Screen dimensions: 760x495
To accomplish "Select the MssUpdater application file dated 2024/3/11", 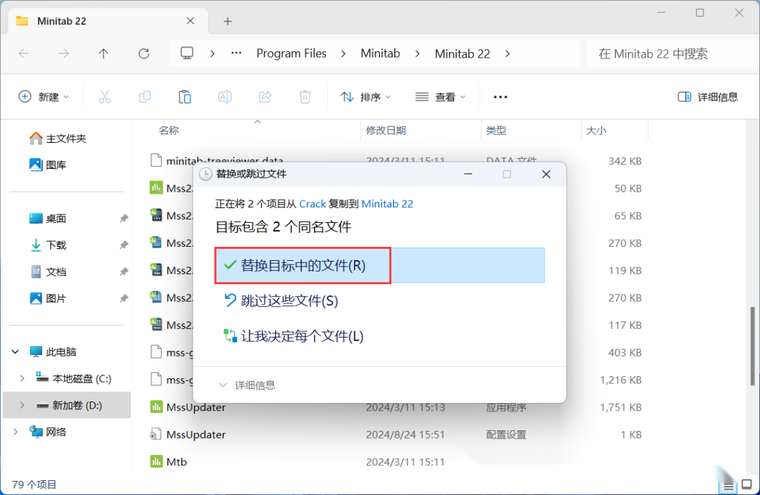I will [x=395, y=407].
